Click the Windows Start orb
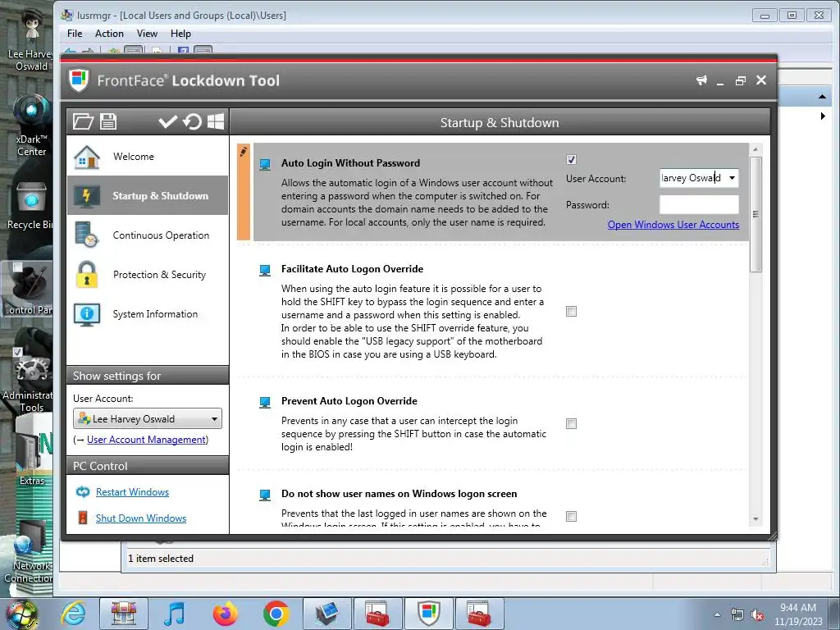 click(22, 614)
